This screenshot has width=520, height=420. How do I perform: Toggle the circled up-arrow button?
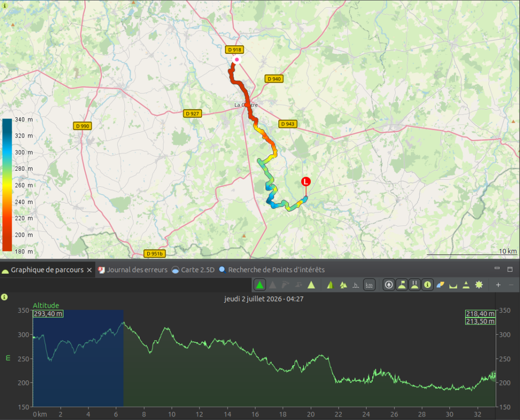point(388,284)
